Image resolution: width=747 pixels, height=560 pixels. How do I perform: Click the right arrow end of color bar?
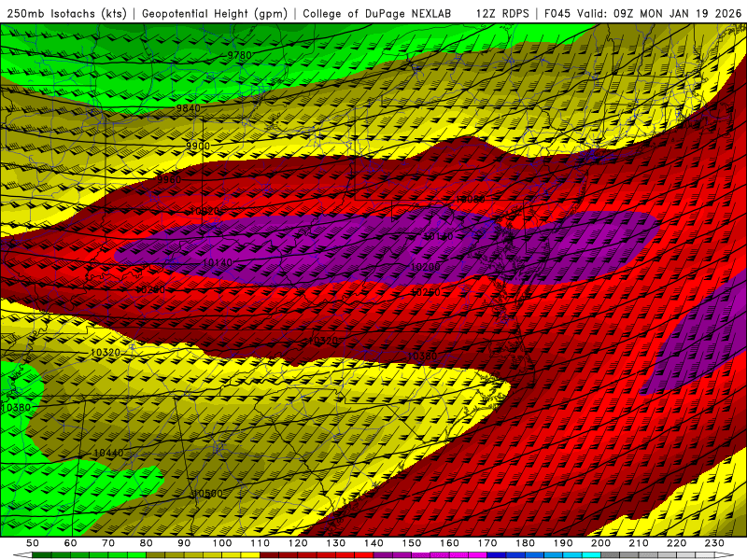pos(725,555)
